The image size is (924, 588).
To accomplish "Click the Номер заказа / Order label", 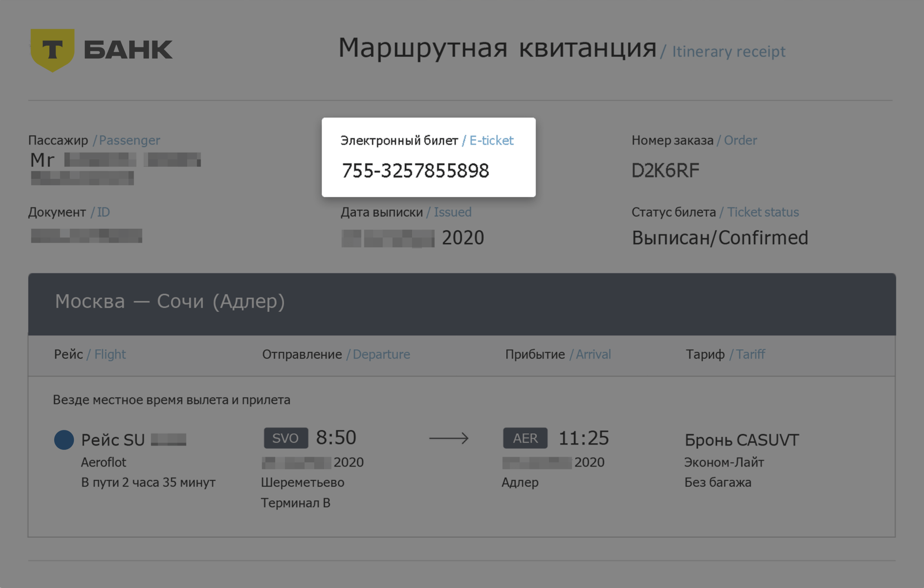I will [694, 140].
